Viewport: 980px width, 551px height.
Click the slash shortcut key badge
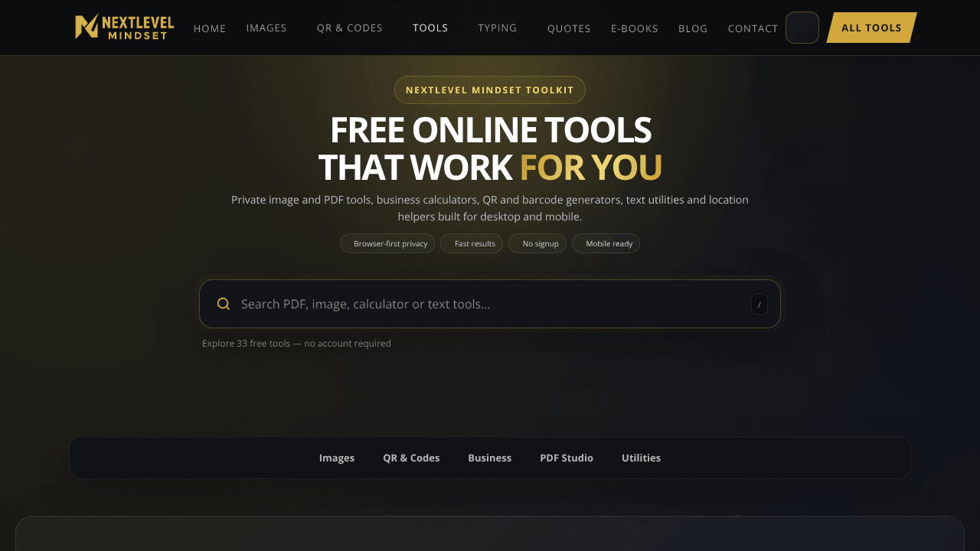pyautogui.click(x=759, y=305)
